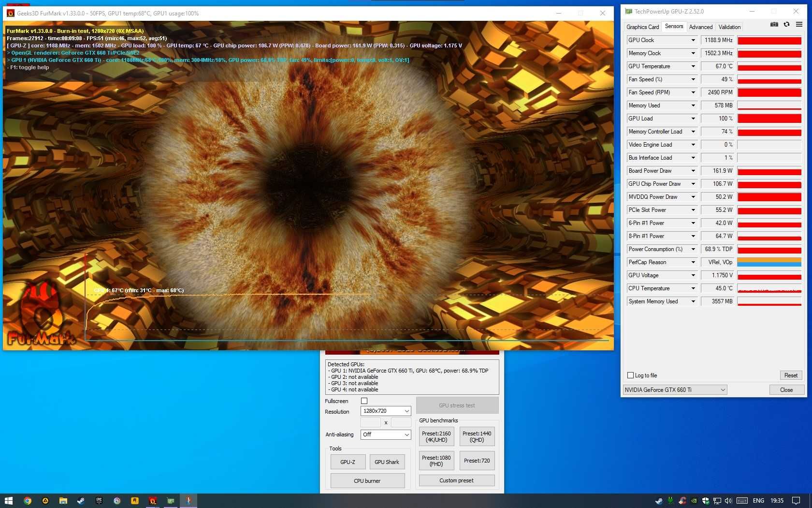Image resolution: width=812 pixels, height=508 pixels.
Task: Open the Ubisoft Connect taskbar icon
Action: point(117,501)
